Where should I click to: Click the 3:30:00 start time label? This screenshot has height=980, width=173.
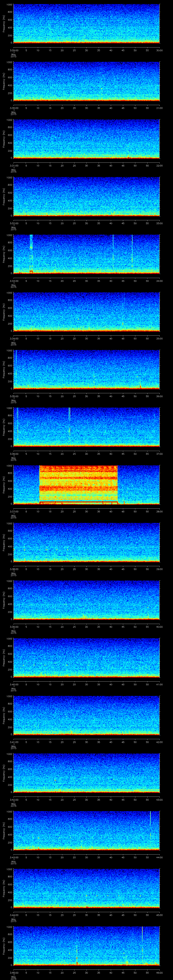point(14,108)
